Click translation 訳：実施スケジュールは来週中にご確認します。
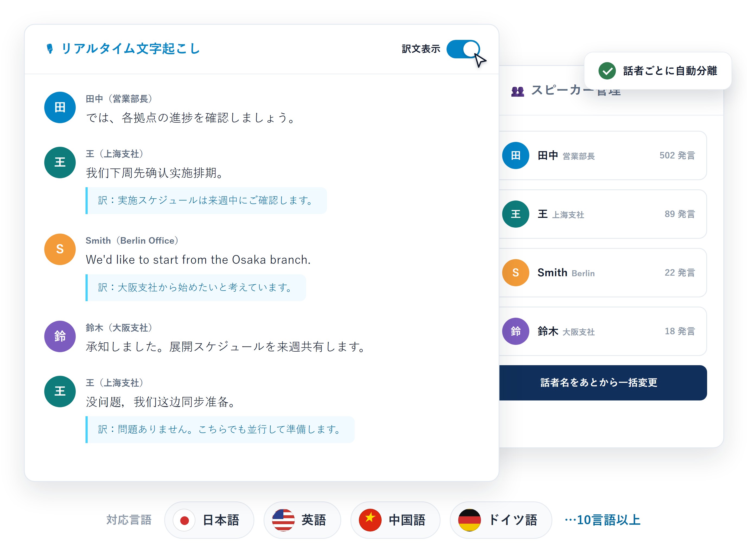 click(206, 201)
